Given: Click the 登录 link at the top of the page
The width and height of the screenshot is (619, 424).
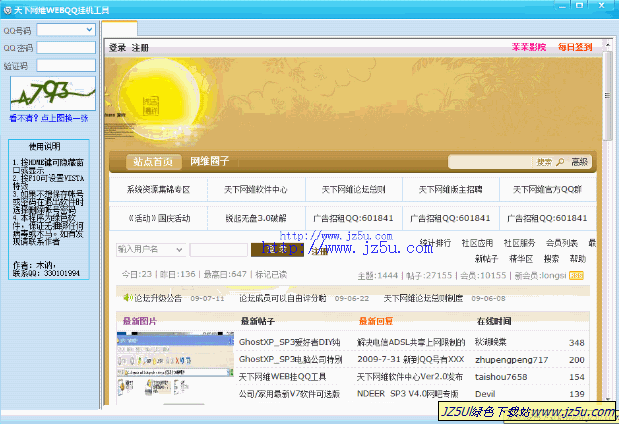Looking at the screenshot, I should [x=117, y=48].
